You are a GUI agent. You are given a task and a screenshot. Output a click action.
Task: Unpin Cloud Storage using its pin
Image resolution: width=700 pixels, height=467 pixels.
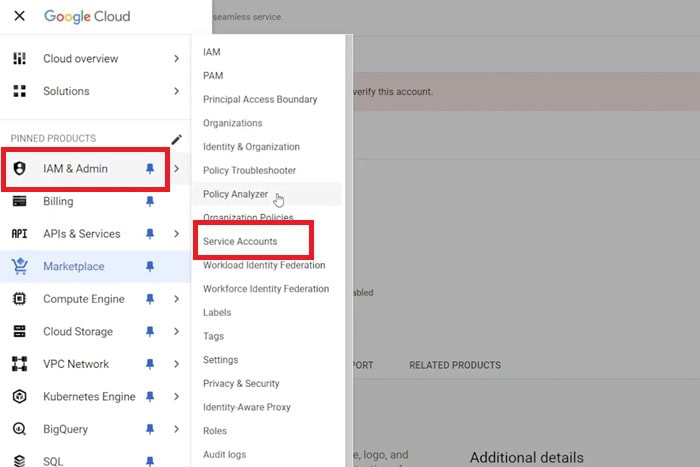click(150, 331)
